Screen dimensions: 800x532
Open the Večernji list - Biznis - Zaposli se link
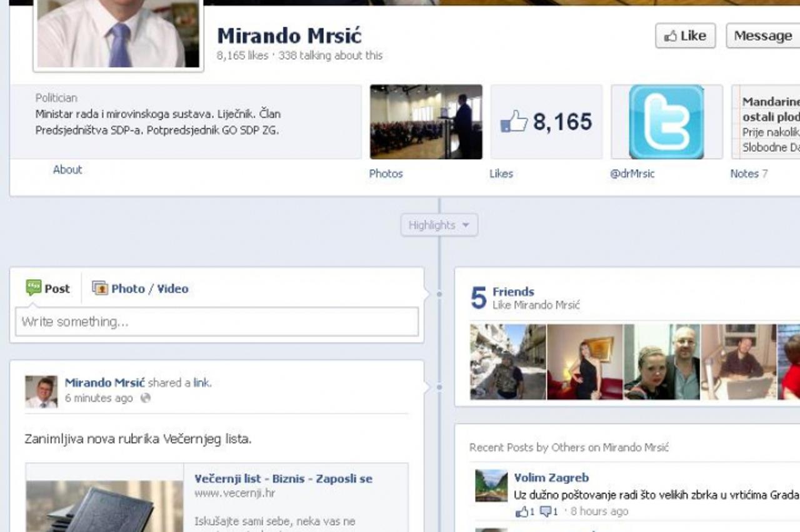click(x=284, y=478)
